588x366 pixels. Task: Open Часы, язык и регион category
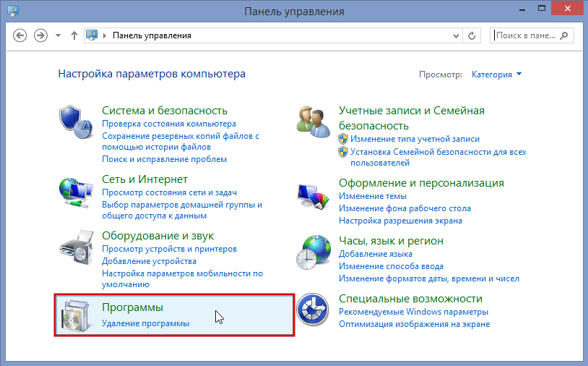click(x=391, y=241)
